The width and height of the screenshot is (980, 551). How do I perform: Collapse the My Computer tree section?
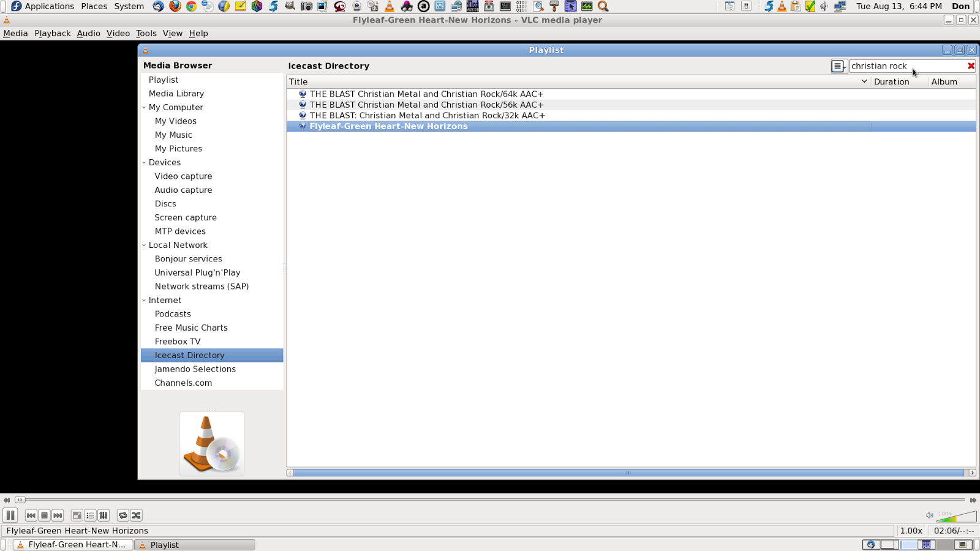coord(145,108)
